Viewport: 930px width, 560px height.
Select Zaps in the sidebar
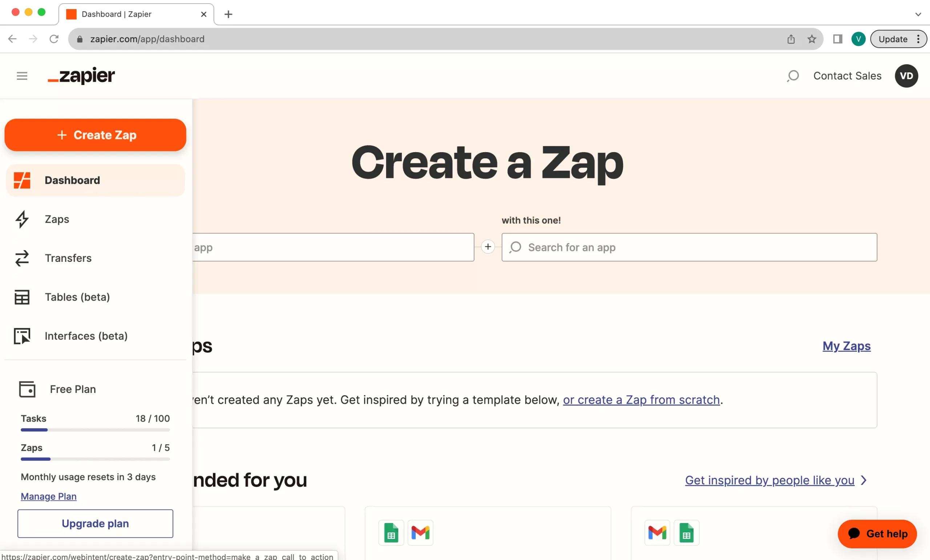point(57,219)
